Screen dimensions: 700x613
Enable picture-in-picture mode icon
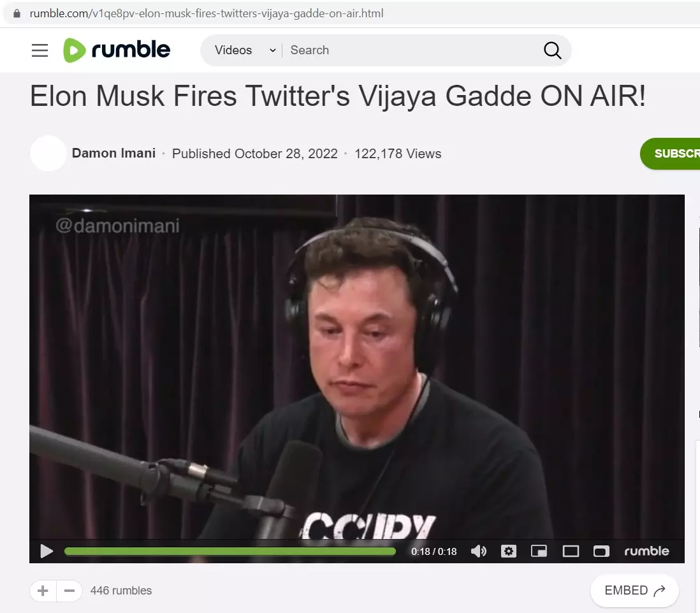pos(539,551)
